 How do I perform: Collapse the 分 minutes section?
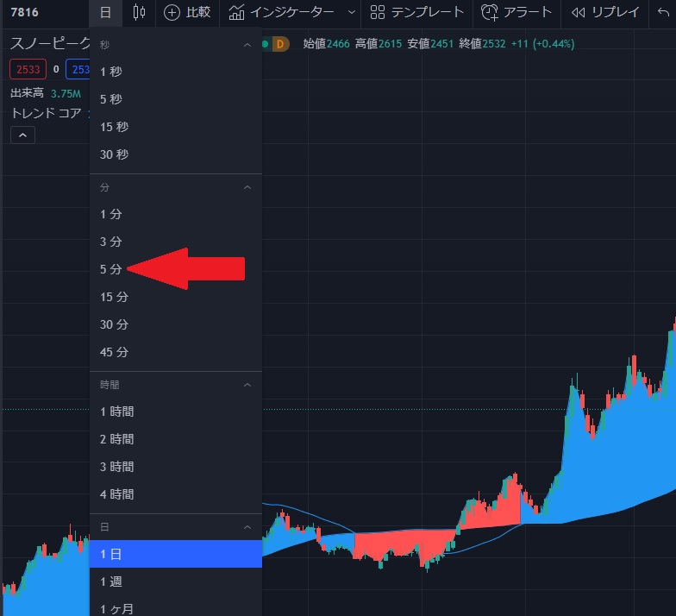pos(247,187)
